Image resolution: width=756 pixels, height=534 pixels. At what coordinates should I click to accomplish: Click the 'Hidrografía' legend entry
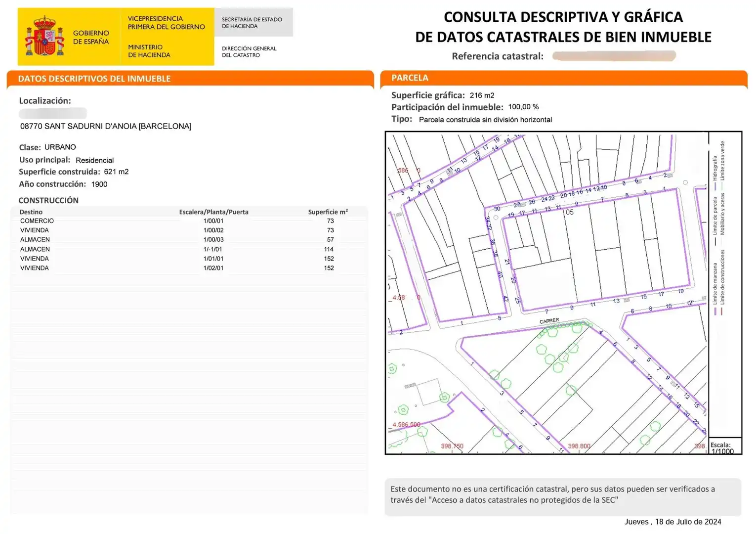click(x=715, y=173)
